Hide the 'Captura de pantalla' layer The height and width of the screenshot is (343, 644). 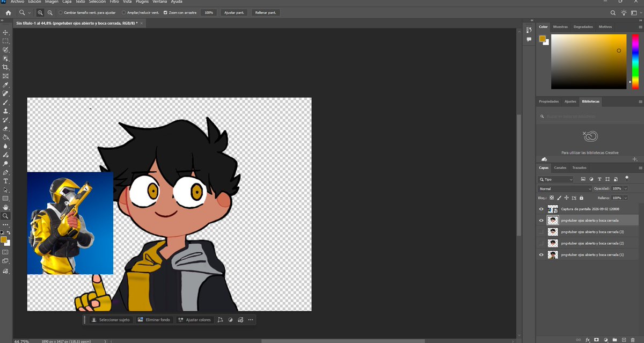click(541, 209)
